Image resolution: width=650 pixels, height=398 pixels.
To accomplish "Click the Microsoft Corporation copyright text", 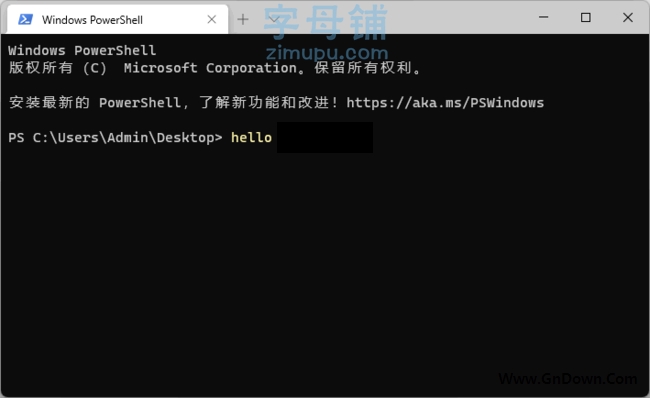I will pos(211,68).
